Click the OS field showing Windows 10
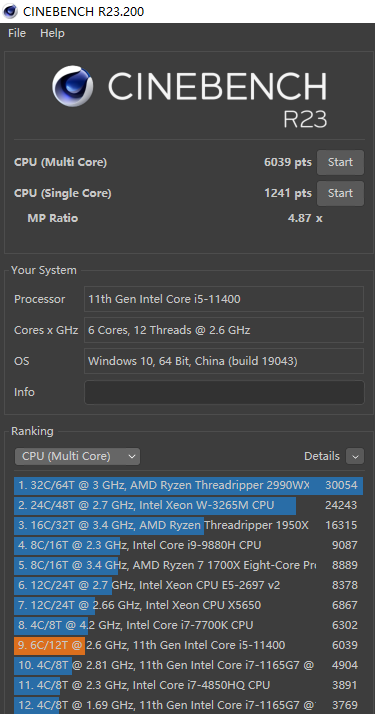The width and height of the screenshot is (375, 714). [x=224, y=361]
